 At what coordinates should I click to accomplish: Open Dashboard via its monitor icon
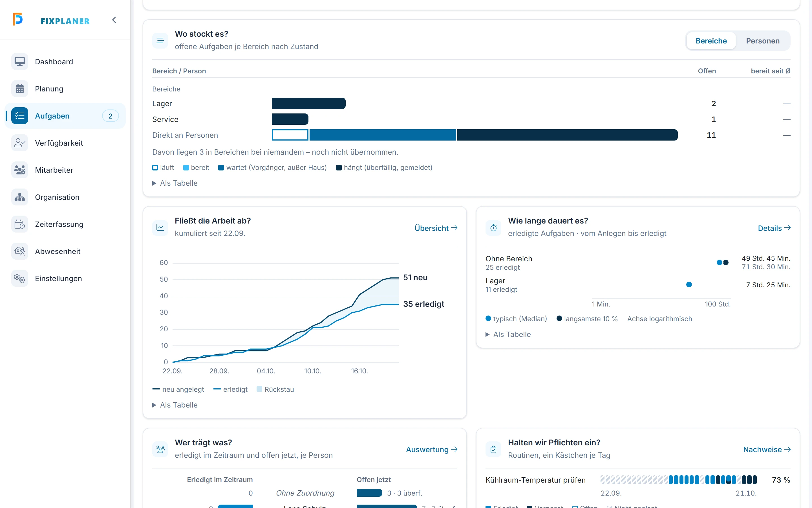tap(19, 62)
